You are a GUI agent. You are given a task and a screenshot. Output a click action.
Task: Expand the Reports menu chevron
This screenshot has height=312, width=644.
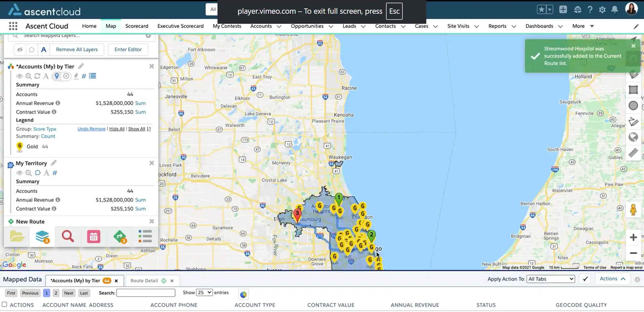(x=514, y=26)
